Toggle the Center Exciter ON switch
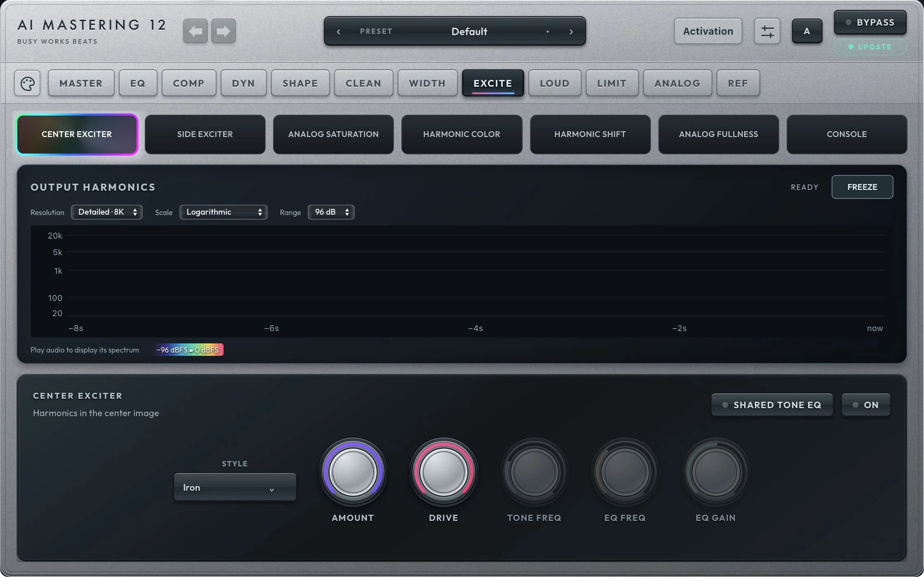 coord(865,405)
